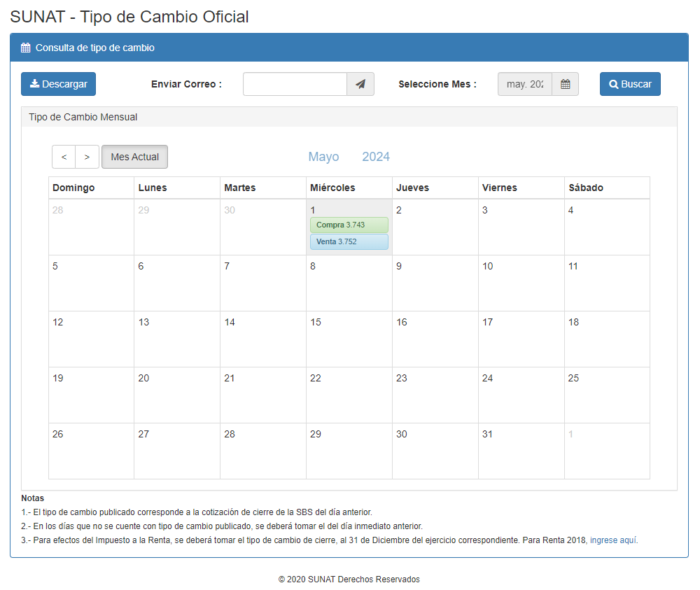Select the Compra 3.743 rate badge
700x590 pixels.
pyautogui.click(x=349, y=225)
